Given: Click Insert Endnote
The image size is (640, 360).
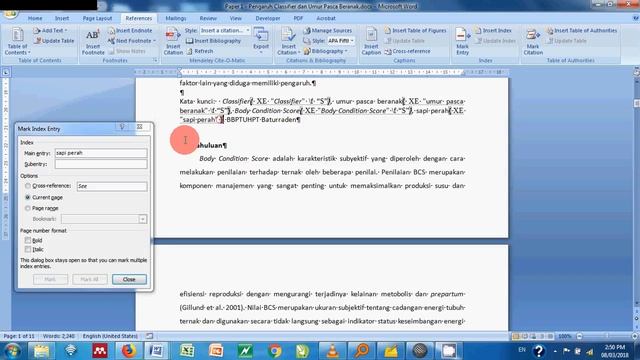Looking at the screenshot, I should pos(130,31).
